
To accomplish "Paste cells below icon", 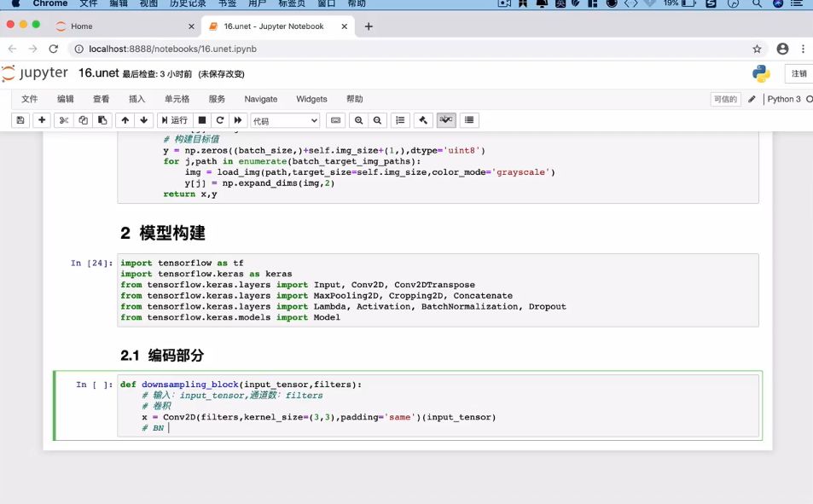I will [102, 120].
